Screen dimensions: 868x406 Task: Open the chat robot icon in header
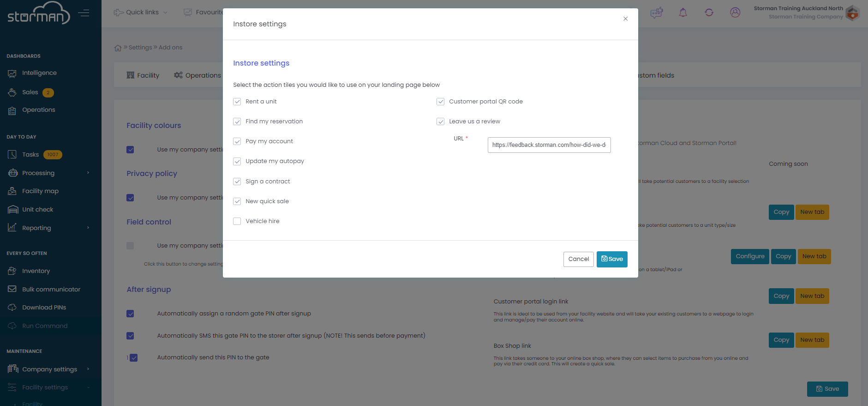[x=657, y=12]
